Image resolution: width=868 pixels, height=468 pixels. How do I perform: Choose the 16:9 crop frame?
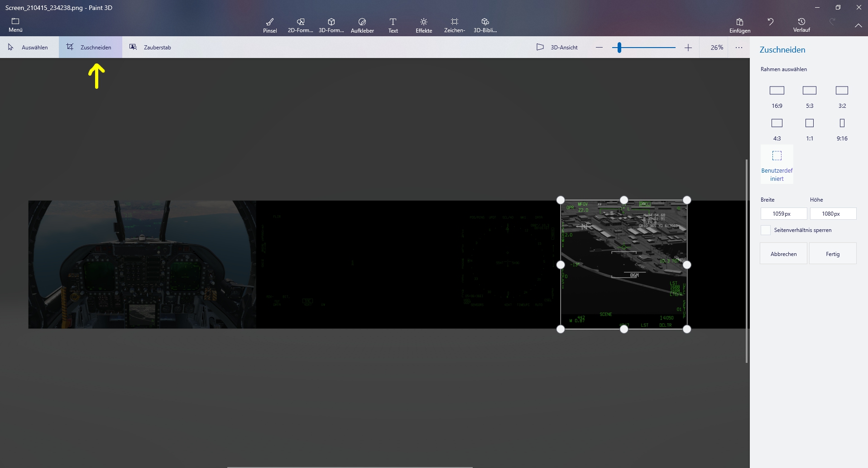coord(777,96)
